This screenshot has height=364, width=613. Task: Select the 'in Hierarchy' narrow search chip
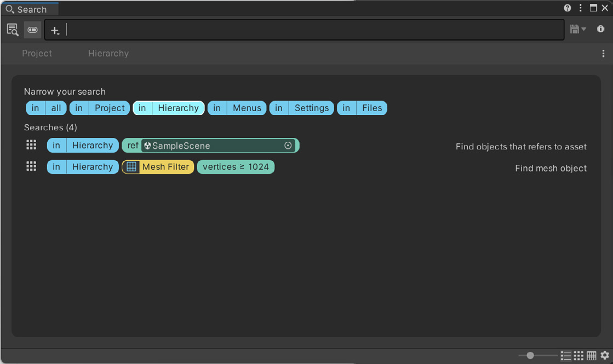point(169,108)
